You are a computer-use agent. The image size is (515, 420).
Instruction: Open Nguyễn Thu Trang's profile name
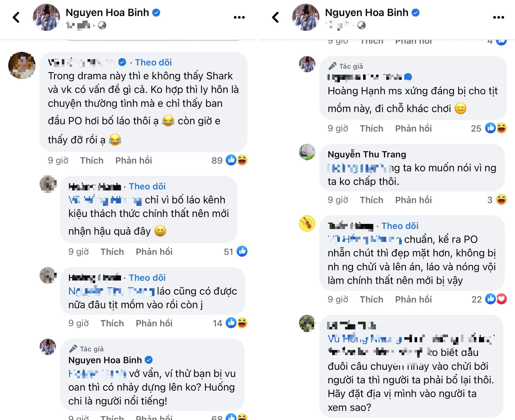click(x=367, y=154)
